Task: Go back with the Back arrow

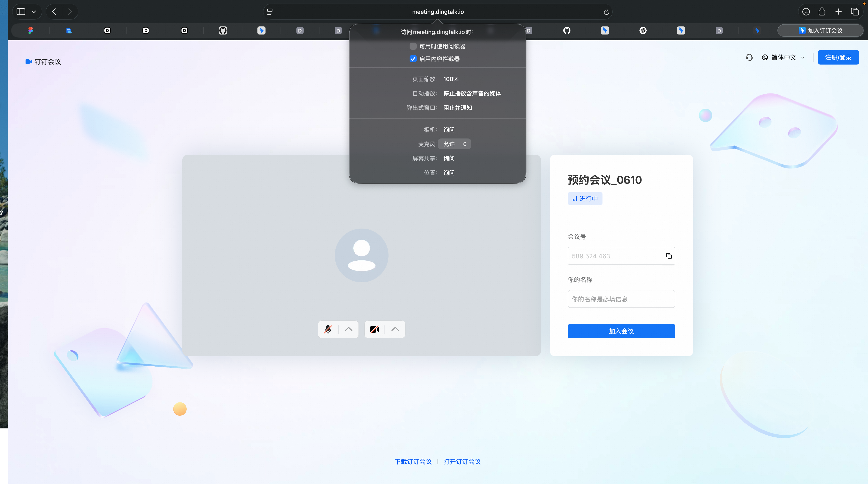Action: coord(54,12)
